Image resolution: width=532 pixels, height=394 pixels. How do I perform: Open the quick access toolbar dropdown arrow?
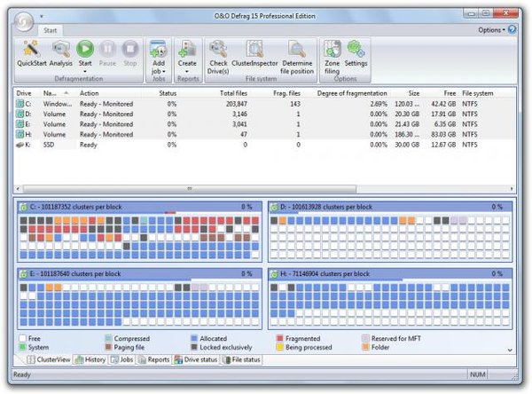(42, 16)
